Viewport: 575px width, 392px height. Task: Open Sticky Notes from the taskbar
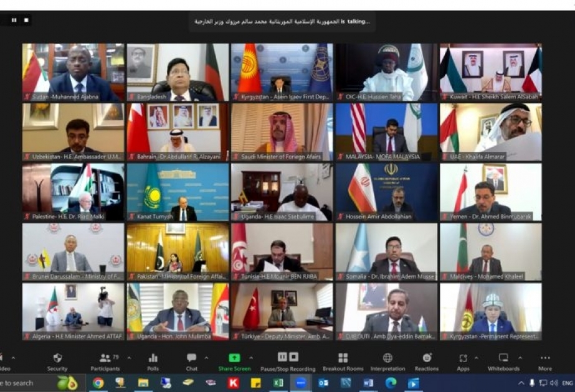click(x=255, y=383)
